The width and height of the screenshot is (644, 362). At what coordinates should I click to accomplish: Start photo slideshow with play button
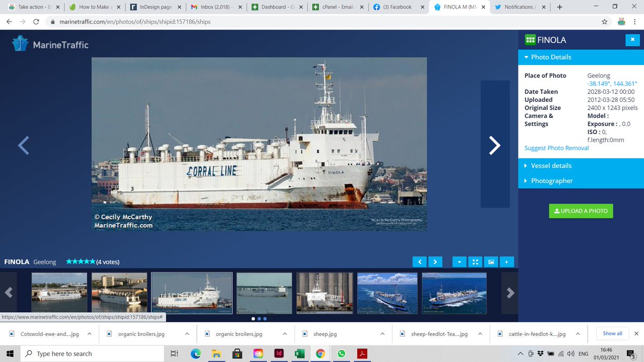(x=507, y=262)
